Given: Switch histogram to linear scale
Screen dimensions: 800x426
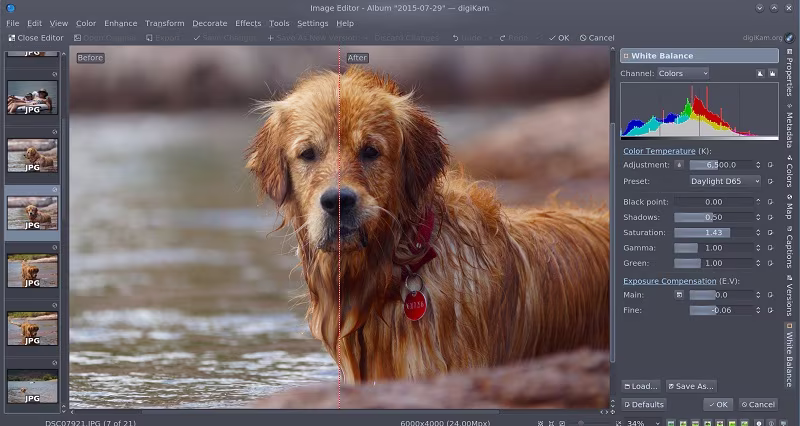Looking at the screenshot, I should coord(760,73).
